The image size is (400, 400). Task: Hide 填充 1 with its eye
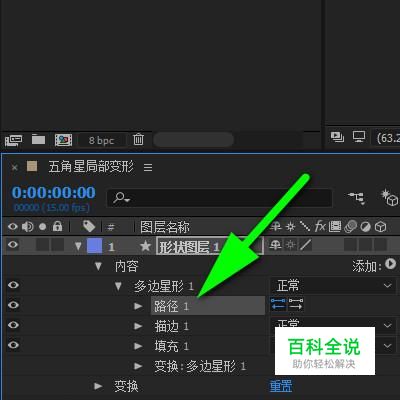(13, 345)
